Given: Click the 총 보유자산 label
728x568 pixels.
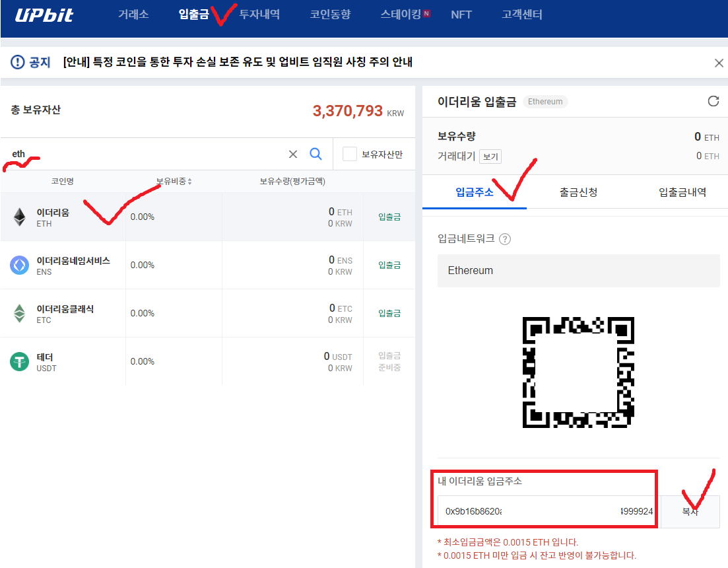Looking at the screenshot, I should [36, 110].
